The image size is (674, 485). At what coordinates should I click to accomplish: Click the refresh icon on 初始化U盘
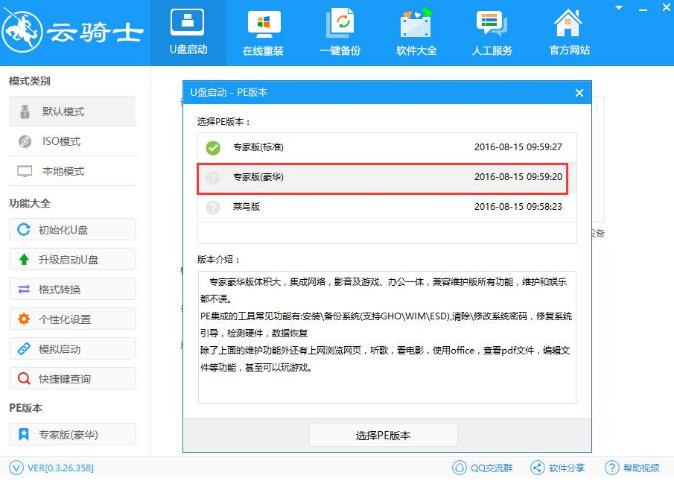pyautogui.click(x=24, y=230)
